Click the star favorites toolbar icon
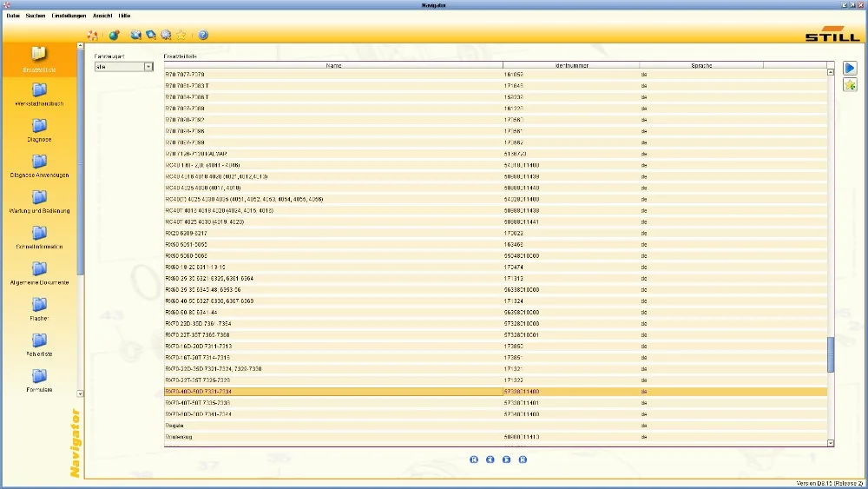Screen dimensions: 868x489 181,35
